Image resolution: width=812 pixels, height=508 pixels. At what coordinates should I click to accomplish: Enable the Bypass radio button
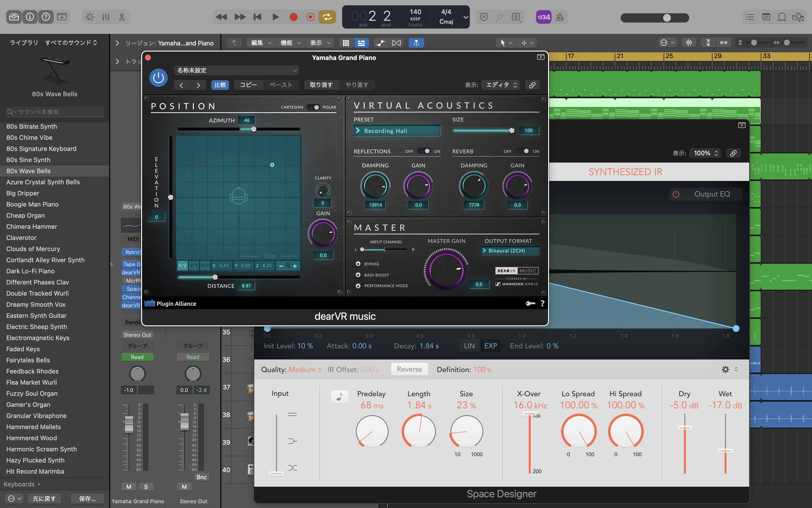click(x=358, y=264)
